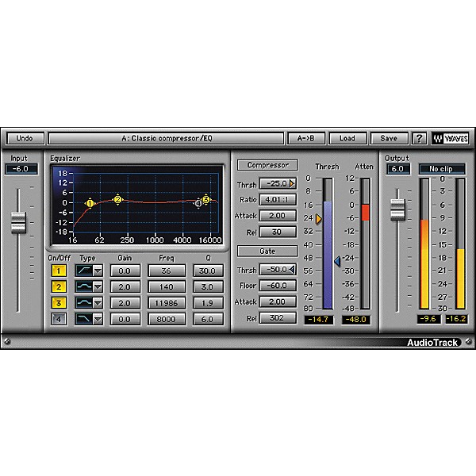Click gate Attack field 2.00

pos(278,301)
